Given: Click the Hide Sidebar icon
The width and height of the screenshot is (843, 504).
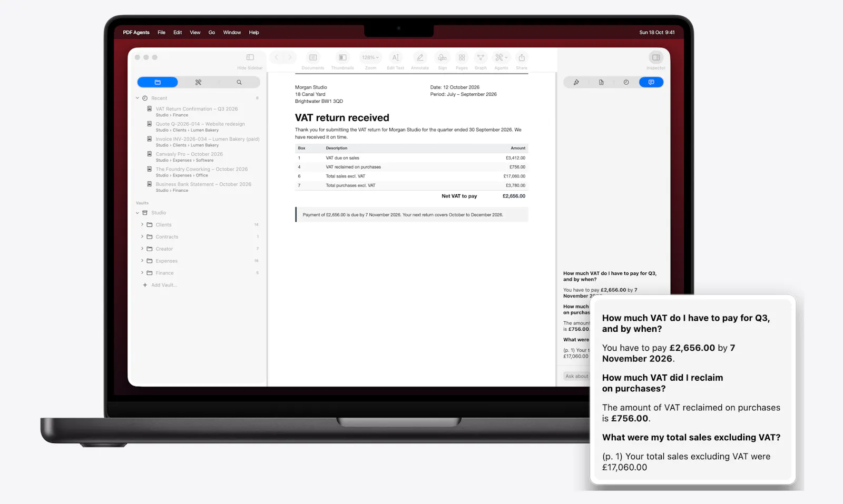Looking at the screenshot, I should [x=250, y=57].
